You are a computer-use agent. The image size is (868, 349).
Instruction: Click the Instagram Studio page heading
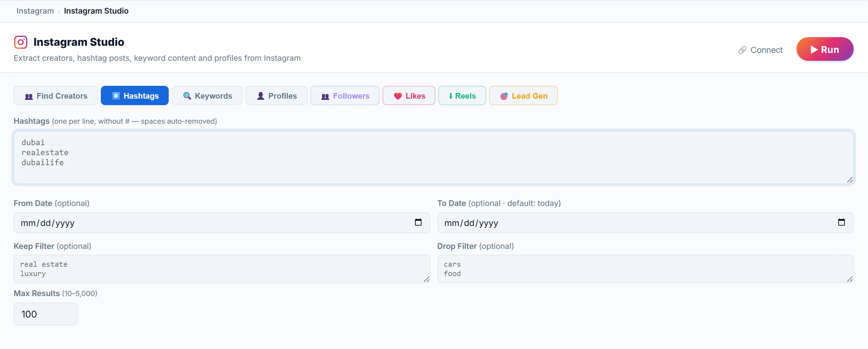coord(79,42)
